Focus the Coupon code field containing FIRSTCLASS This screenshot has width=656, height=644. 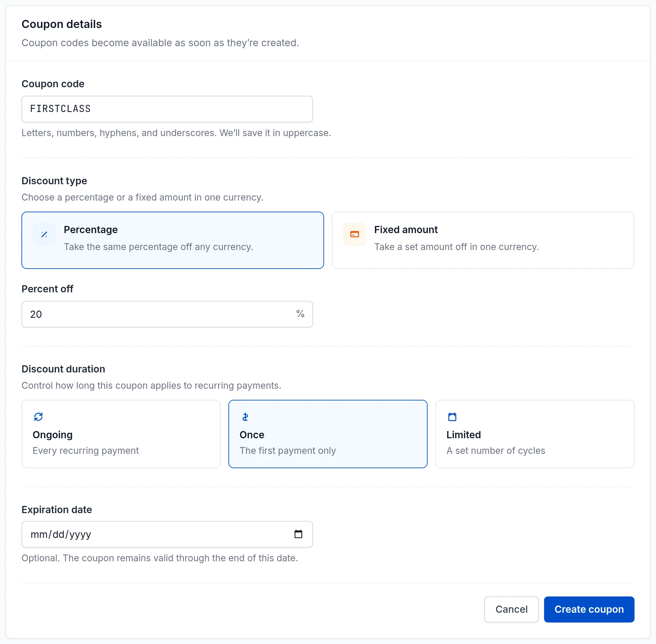click(167, 109)
